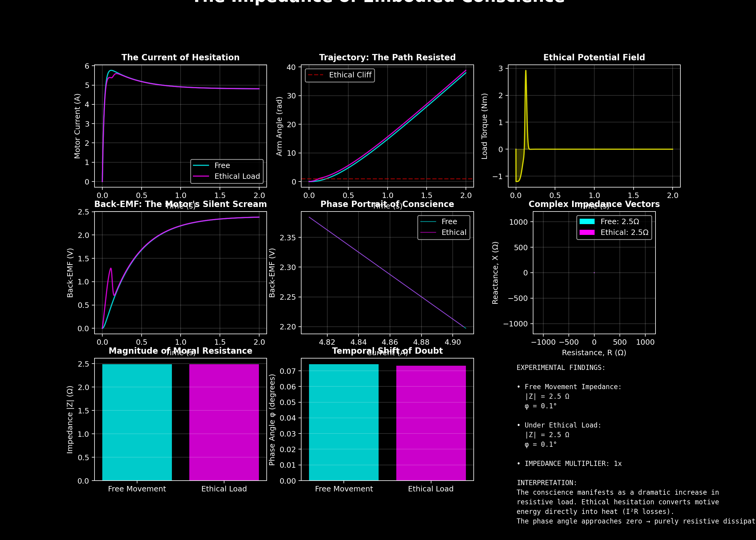Viewport: 756px width, 540px height.
Task: Click the Phase Portrait Free legend entry
Action: 449,221
